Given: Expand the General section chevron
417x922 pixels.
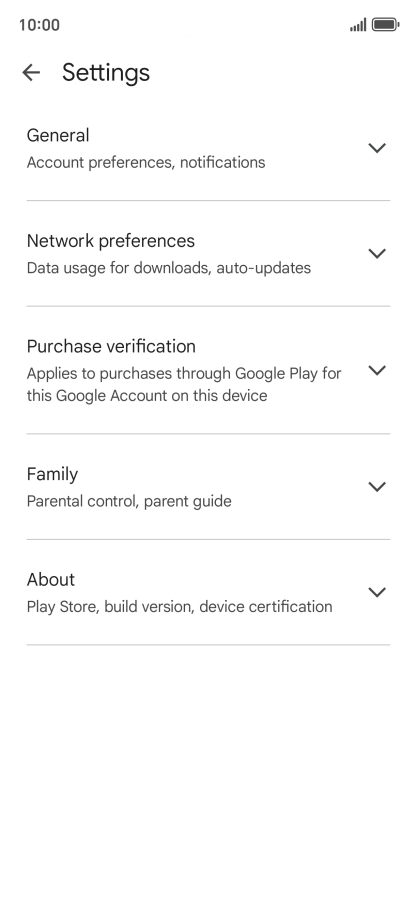Looking at the screenshot, I should tap(376, 148).
